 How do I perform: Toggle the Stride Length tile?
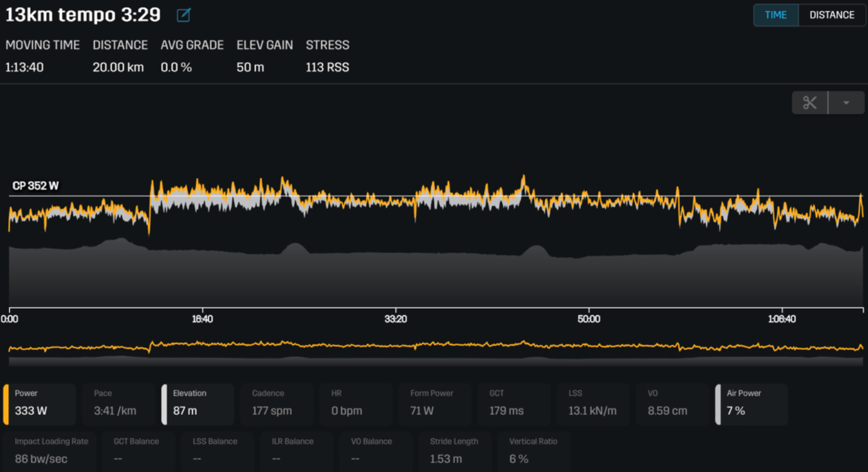(x=455, y=452)
